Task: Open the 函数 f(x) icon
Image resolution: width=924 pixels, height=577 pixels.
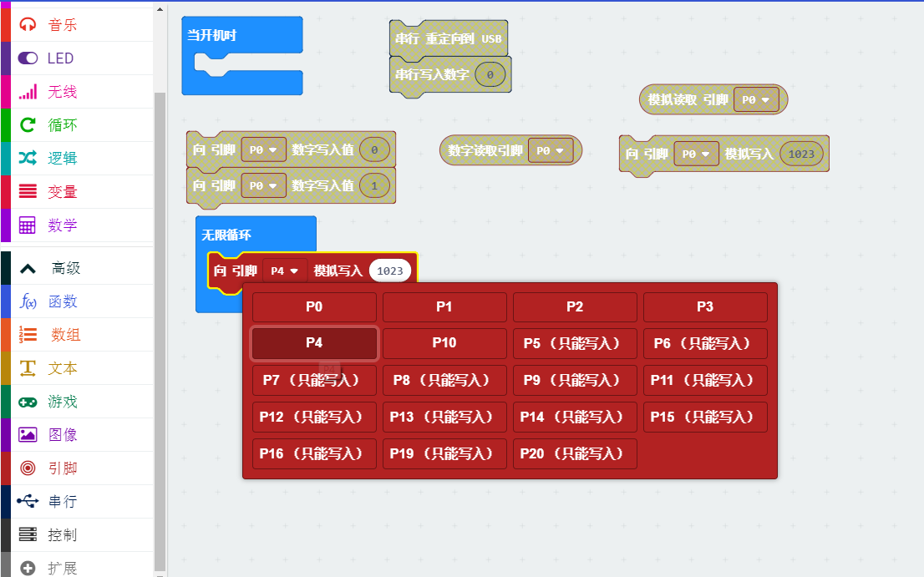Action: coord(28,301)
